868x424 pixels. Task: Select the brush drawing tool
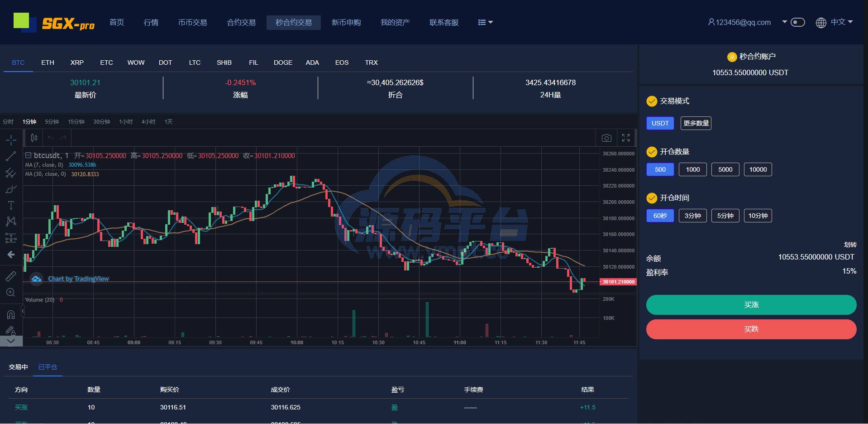11,189
